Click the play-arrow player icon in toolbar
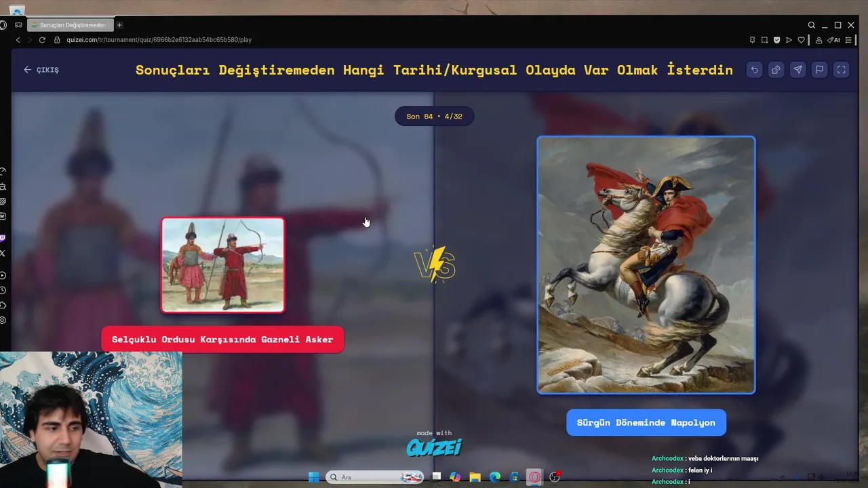This screenshot has width=868, height=488. (x=789, y=40)
